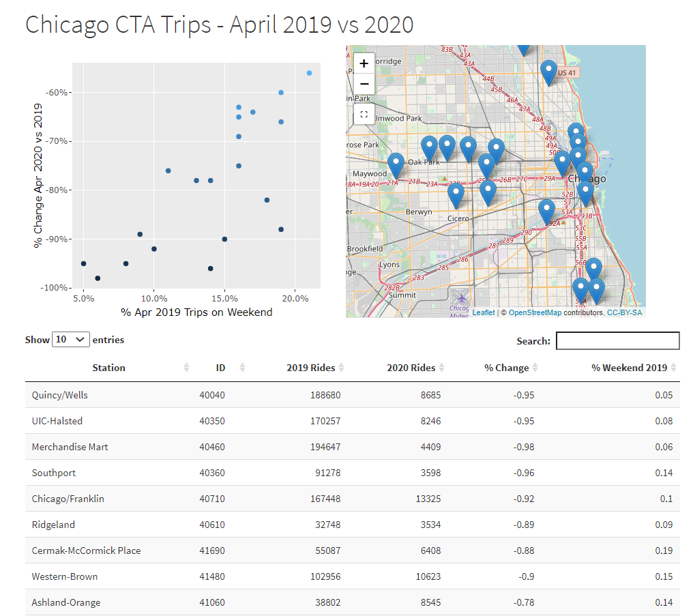The width and height of the screenshot is (693, 616).
Task: Click the lightest blue scatter point at top right
Action: [x=309, y=73]
